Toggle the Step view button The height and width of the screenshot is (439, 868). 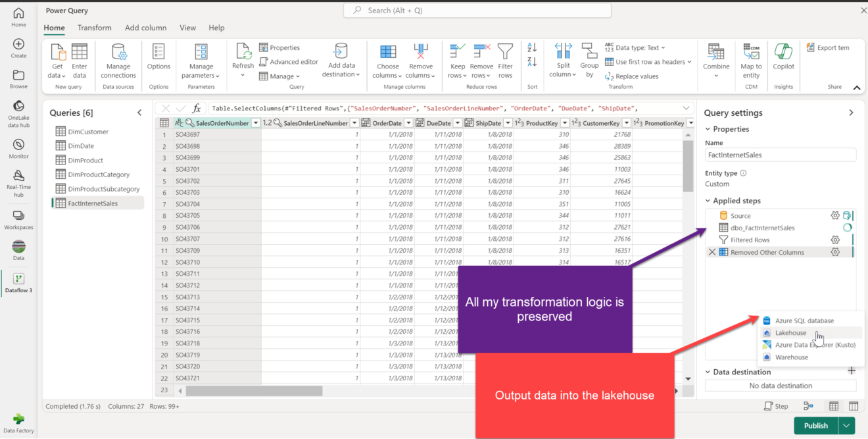pos(776,406)
